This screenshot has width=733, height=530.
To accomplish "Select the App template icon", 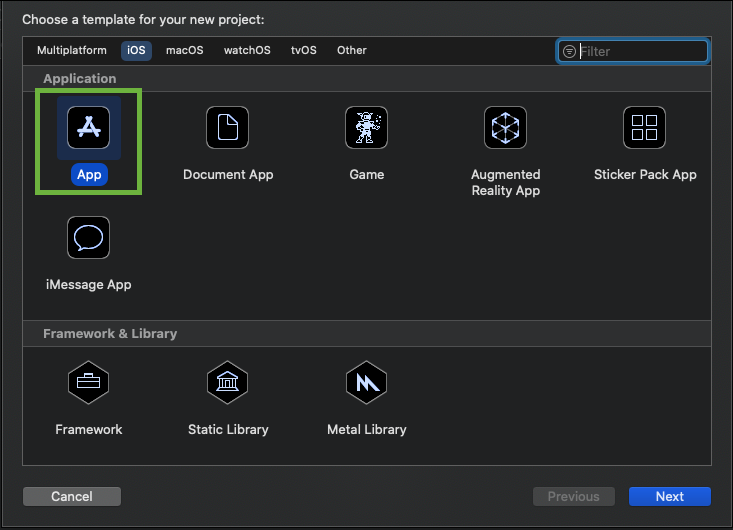I will [88, 128].
